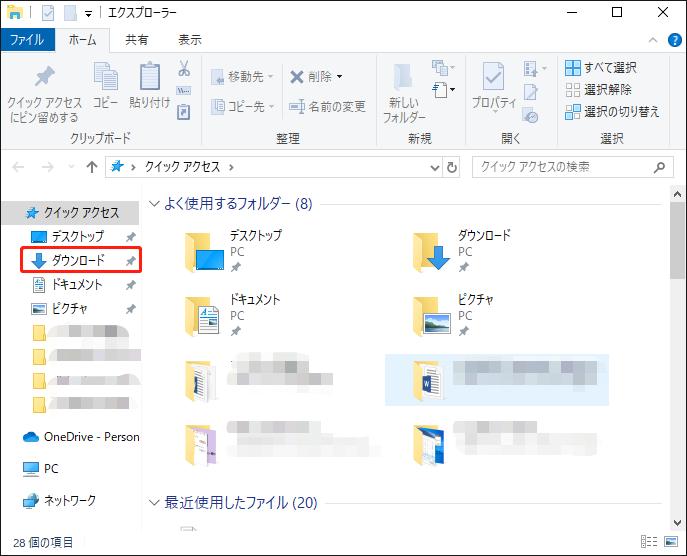687x556 pixels.
Task: Open the New item dropdown in 新規 group
Action: 443,68
